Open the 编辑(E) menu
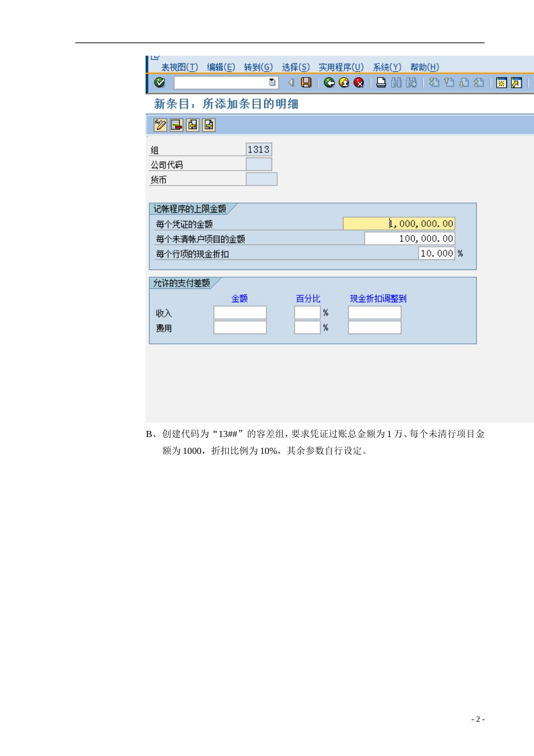Image resolution: width=534 pixels, height=756 pixels. (221, 67)
